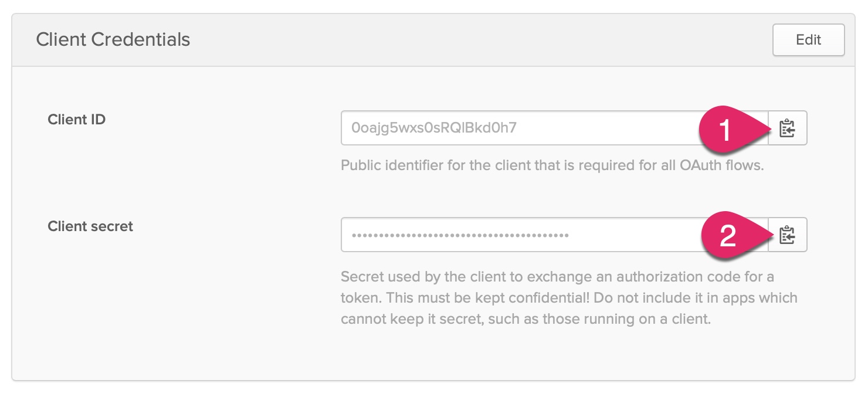This screenshot has height=400, width=868.
Task: Copy the Client secret to clipboard
Action: coord(787,235)
